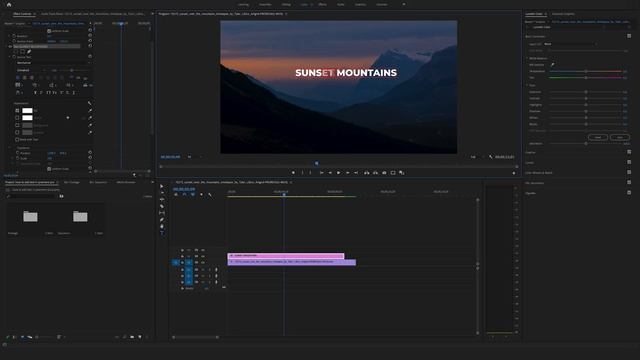Open the workspaces overflow menu
This screenshot has width=640, height=360.
coord(404,4)
